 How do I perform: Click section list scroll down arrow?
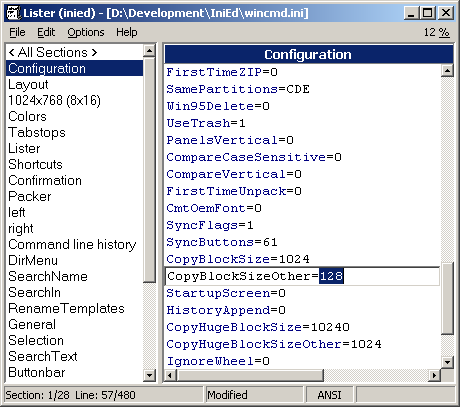(149, 375)
